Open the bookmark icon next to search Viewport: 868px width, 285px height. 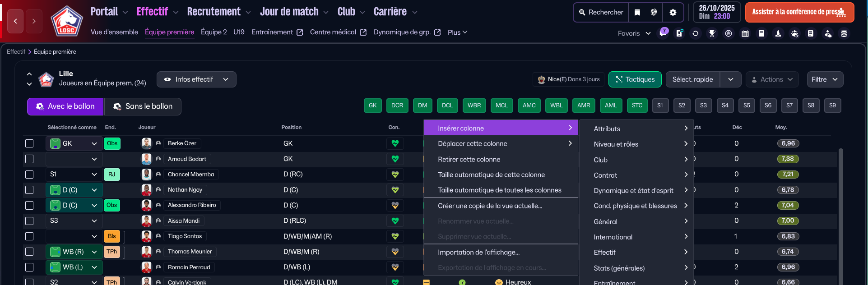coord(637,13)
